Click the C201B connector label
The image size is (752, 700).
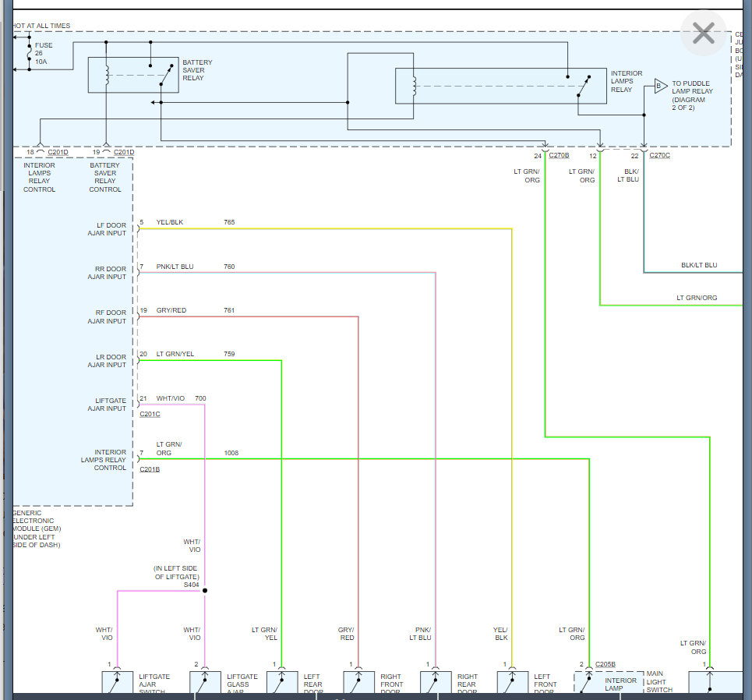pyautogui.click(x=150, y=469)
